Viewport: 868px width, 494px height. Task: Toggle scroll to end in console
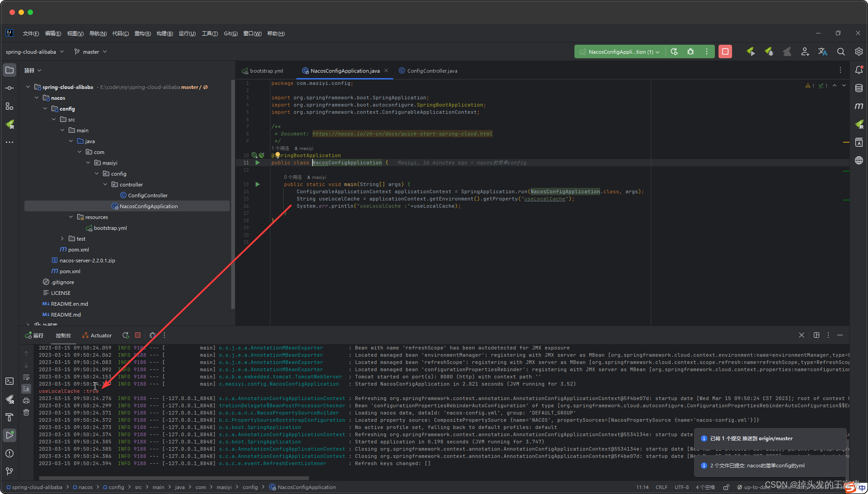[26, 388]
